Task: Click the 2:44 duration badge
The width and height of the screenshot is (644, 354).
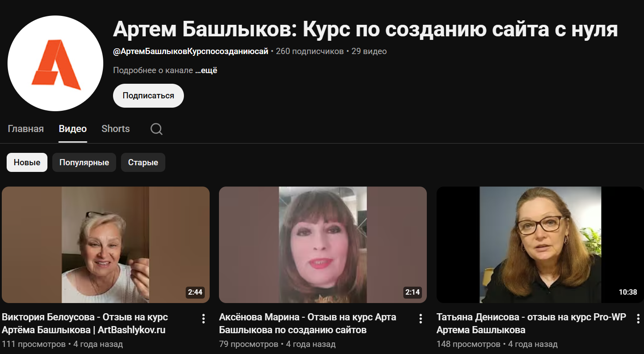Action: click(x=195, y=292)
